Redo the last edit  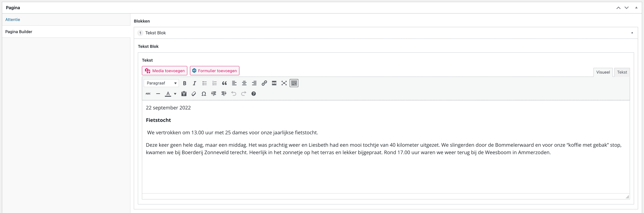(x=244, y=94)
